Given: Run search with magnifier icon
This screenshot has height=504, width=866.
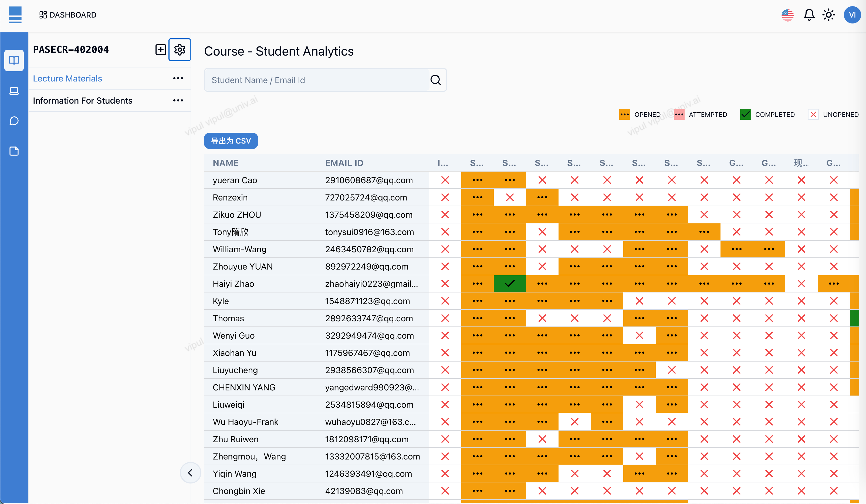Looking at the screenshot, I should 435,80.
